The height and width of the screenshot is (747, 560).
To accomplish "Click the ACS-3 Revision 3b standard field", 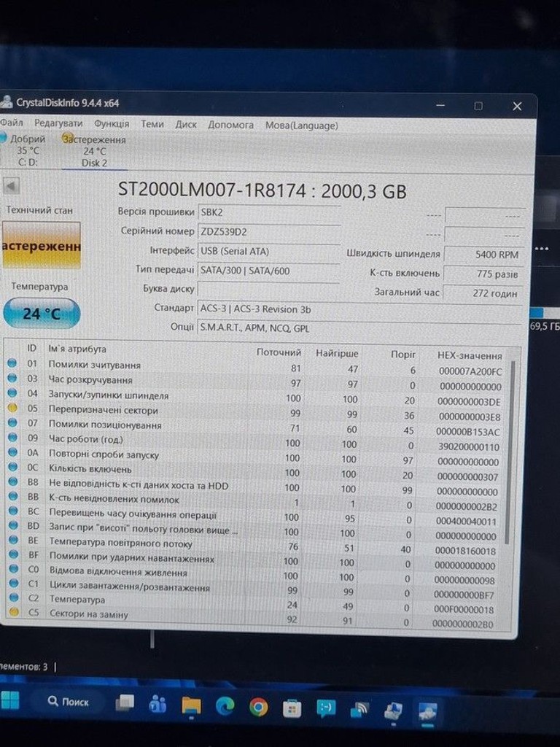I will tap(360, 309).
